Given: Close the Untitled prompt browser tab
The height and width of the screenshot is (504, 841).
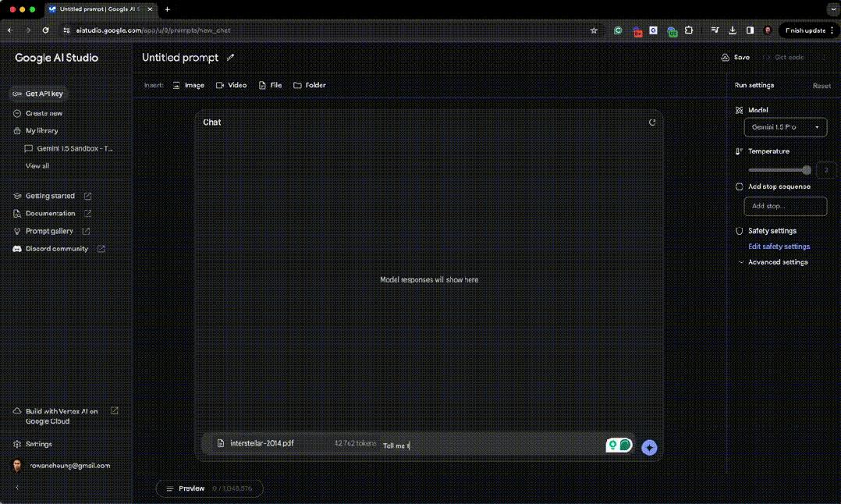Looking at the screenshot, I should 150,9.
